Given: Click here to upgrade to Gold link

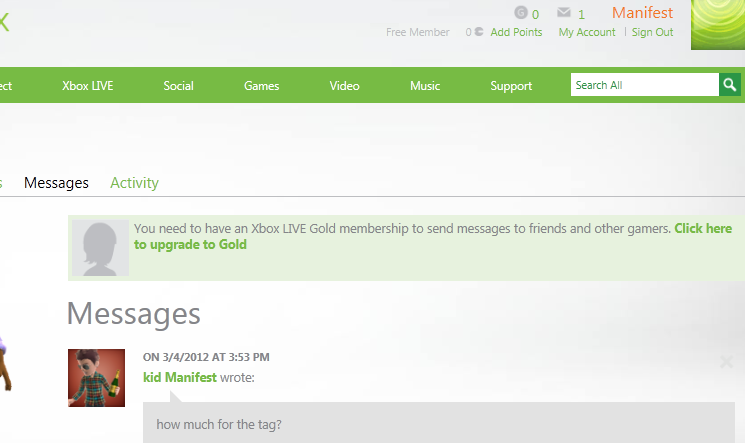Looking at the screenshot, I should click(433, 236).
